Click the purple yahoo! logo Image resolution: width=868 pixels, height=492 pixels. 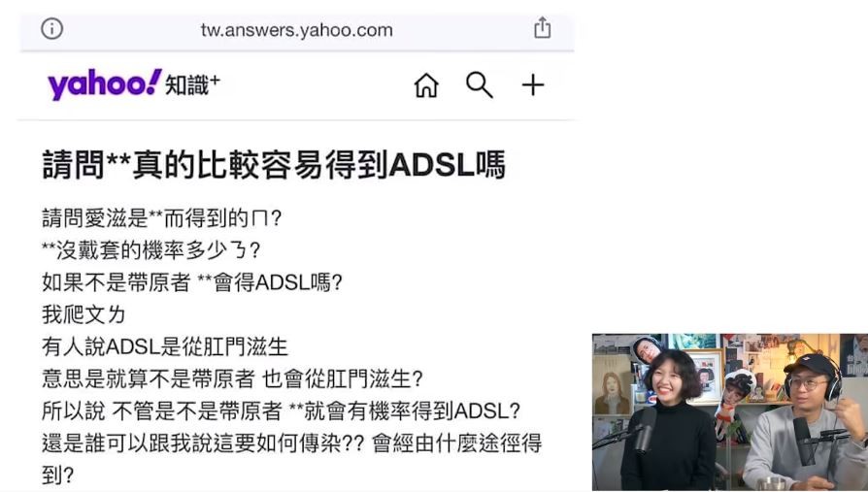click(105, 84)
